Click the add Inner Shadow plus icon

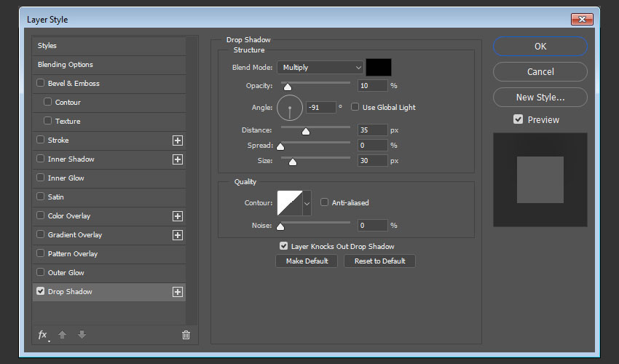177,159
